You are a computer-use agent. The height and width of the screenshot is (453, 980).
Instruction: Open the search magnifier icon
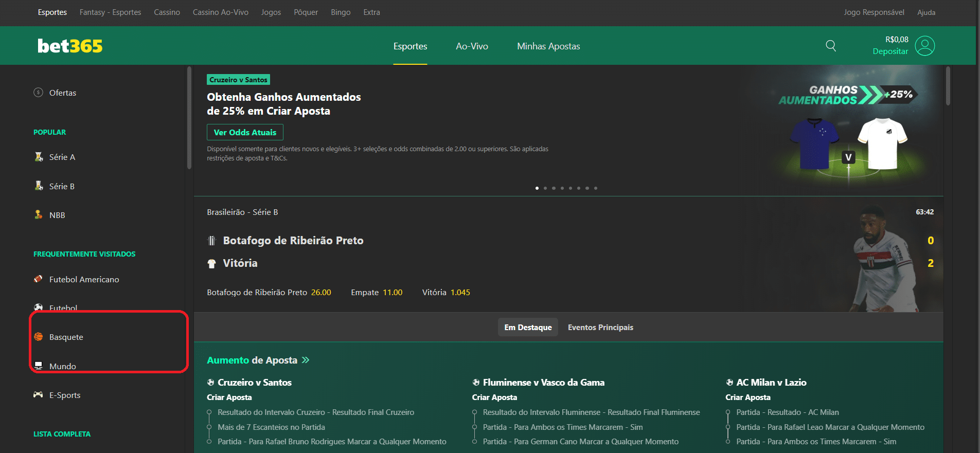tap(831, 46)
